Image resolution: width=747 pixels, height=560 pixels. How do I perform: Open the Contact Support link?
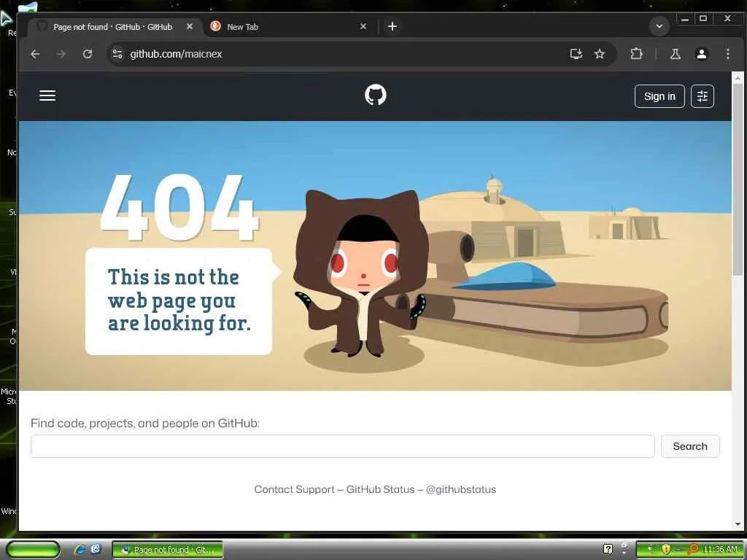pyautogui.click(x=295, y=489)
